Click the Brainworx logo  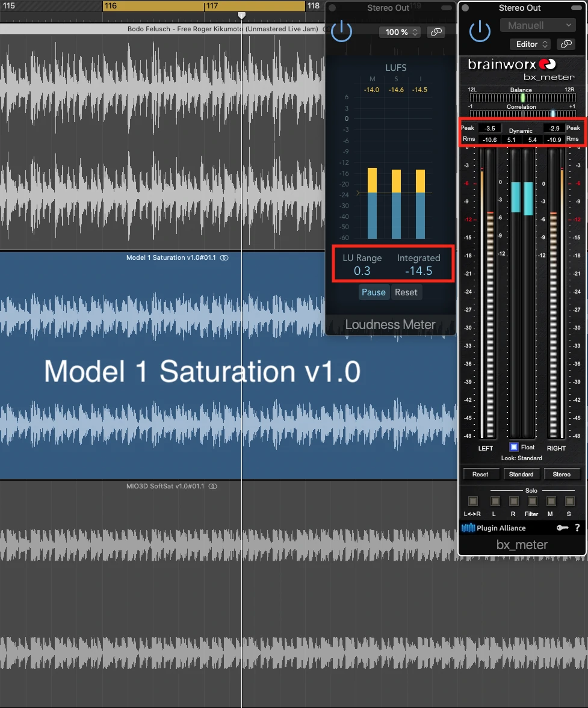(x=512, y=64)
